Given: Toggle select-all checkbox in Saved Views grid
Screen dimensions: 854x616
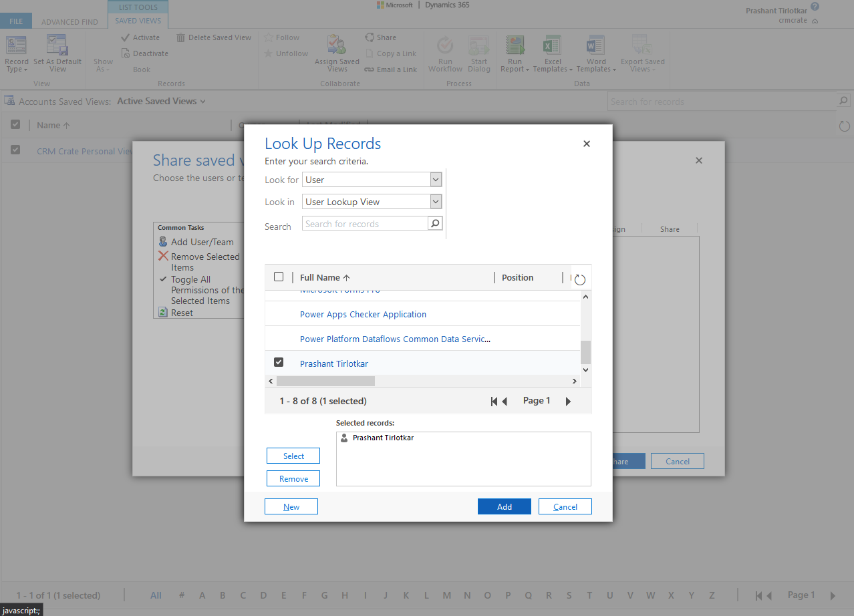Looking at the screenshot, I should coord(15,124).
